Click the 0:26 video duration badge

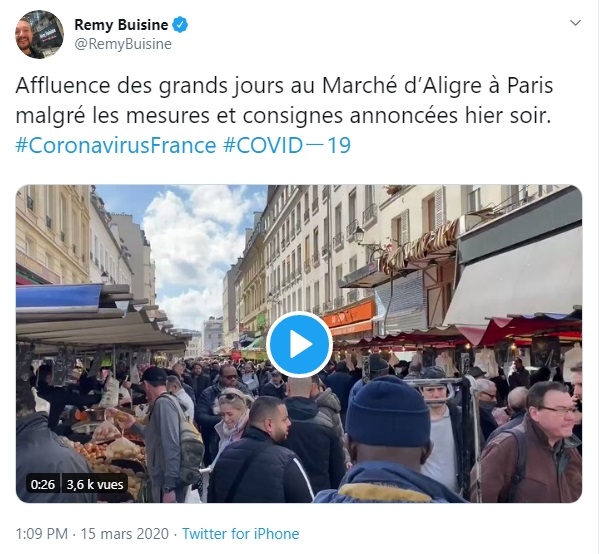pyautogui.click(x=43, y=484)
